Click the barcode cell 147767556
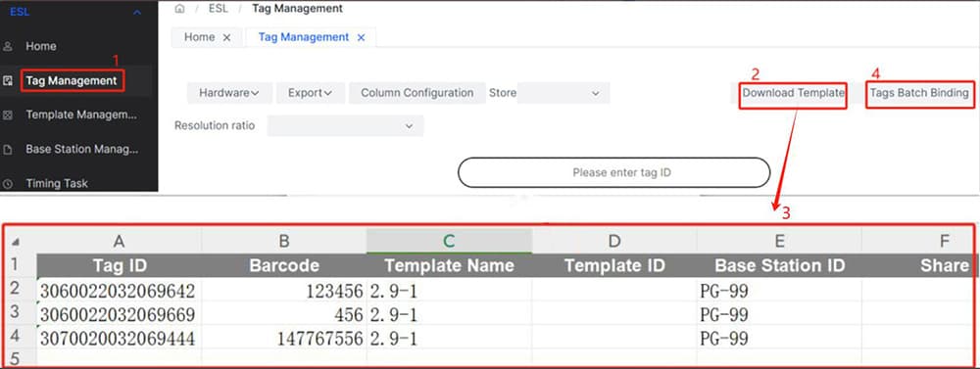 [x=284, y=338]
